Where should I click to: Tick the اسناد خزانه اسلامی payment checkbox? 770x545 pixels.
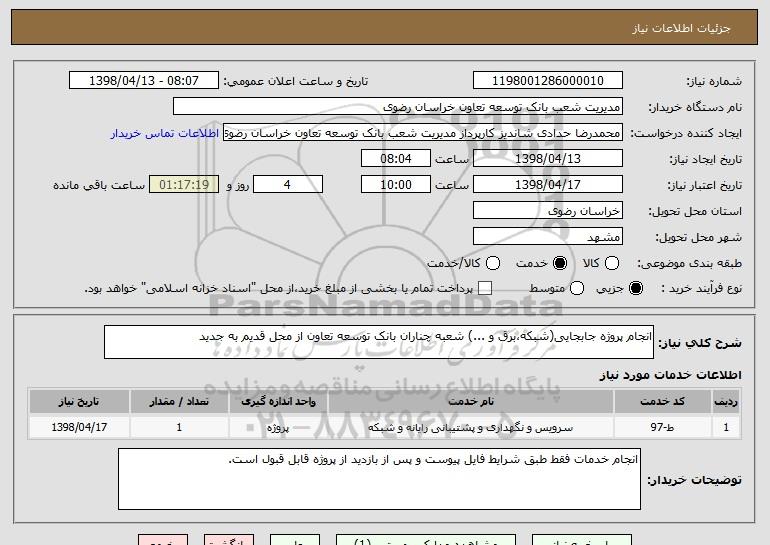point(485,288)
